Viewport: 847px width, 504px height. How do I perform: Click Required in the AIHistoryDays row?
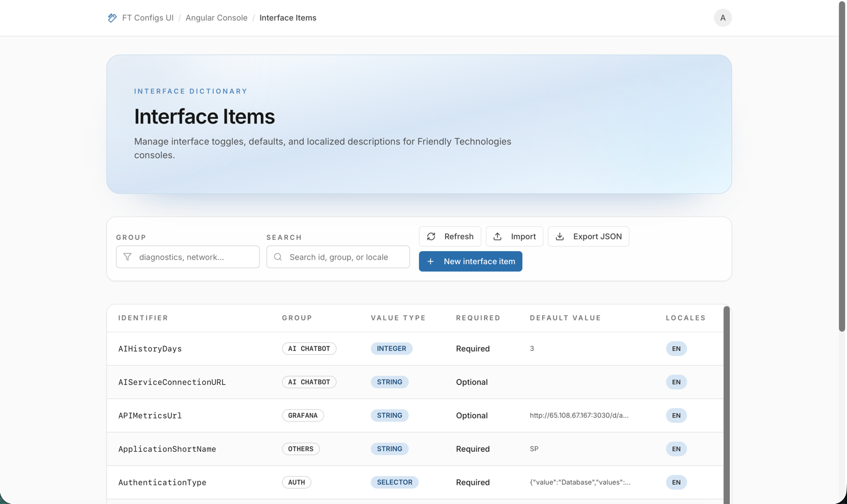point(473,349)
